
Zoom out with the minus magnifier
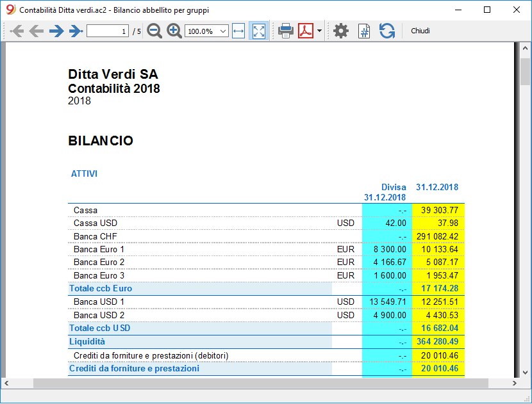pos(154,31)
